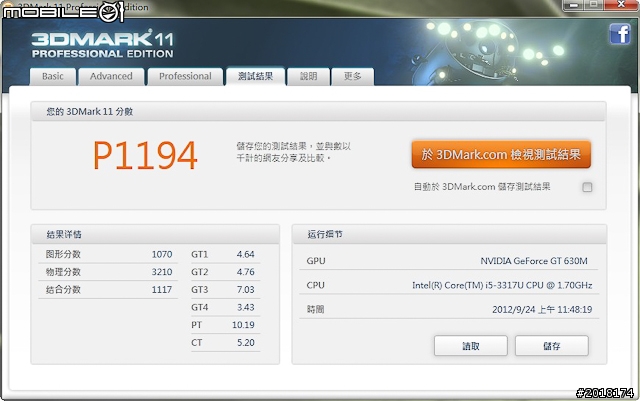The width and height of the screenshot is (640, 401).
Task: Click the NVIDIA GeForce GT 630M text
Action: pos(534,261)
